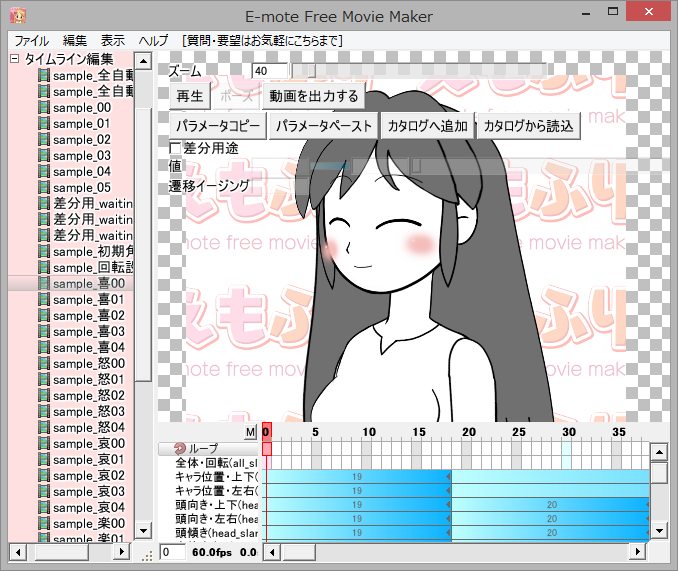Screen dimensions: 678x571
Task: Click the film icon beside sample_哀00
Action: click(x=44, y=443)
